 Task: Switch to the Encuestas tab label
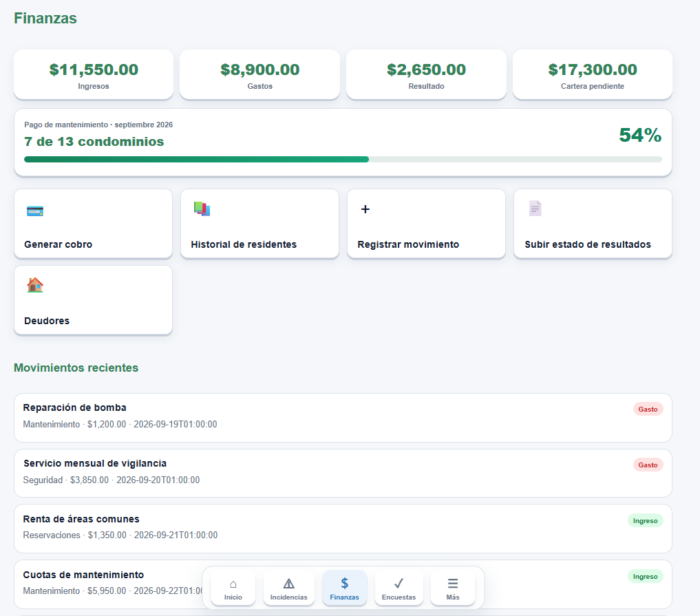399,597
